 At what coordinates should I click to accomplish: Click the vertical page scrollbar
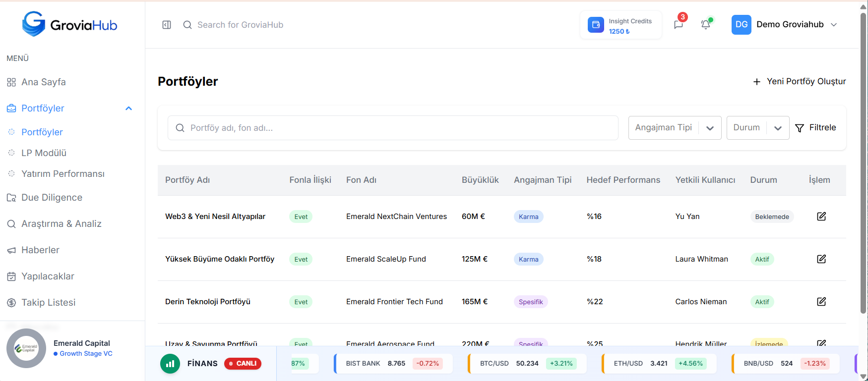[x=863, y=163]
